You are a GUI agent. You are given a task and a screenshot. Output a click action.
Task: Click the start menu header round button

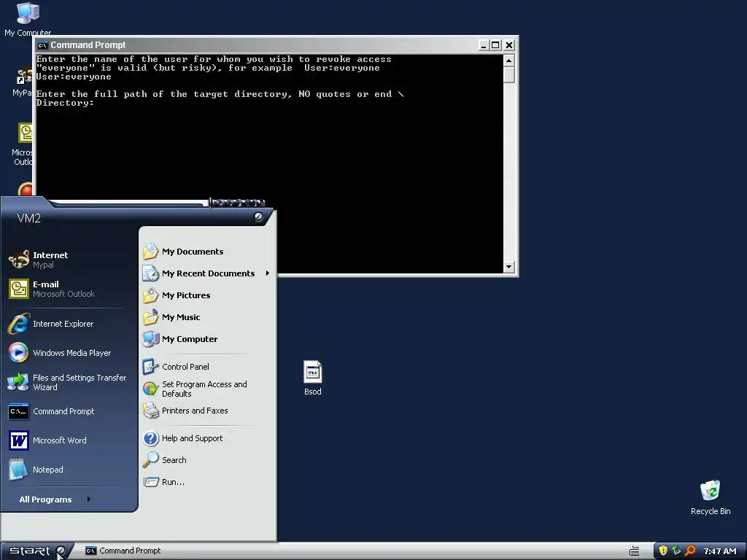[258, 217]
